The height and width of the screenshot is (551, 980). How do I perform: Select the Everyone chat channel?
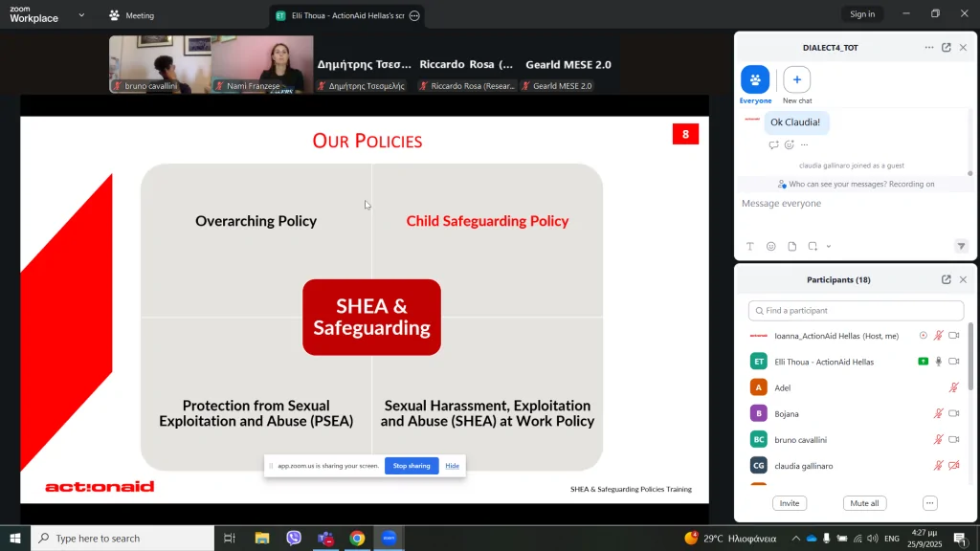755,80
